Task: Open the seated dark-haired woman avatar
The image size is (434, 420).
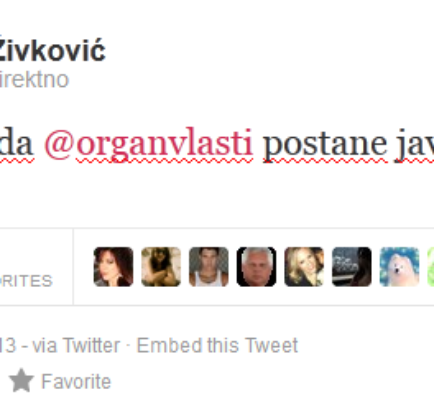Action: (x=161, y=267)
